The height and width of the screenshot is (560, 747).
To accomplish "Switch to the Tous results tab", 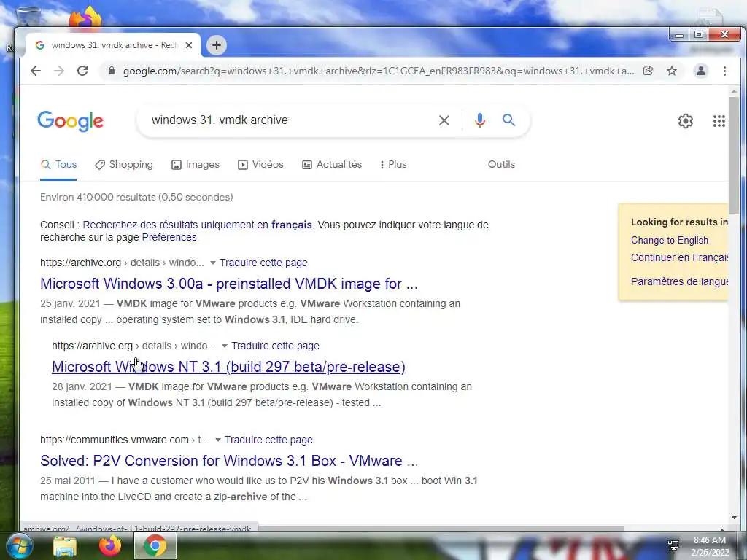I will pos(58,164).
